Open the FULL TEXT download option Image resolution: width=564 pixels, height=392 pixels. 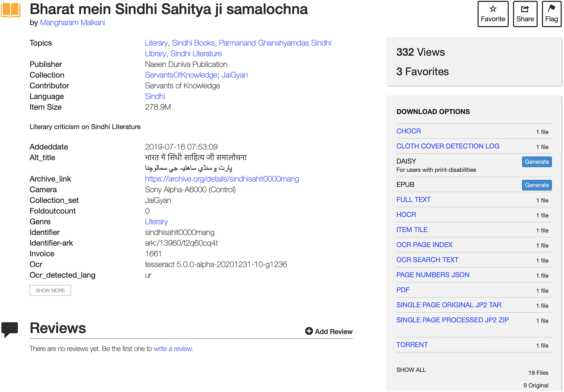(413, 200)
